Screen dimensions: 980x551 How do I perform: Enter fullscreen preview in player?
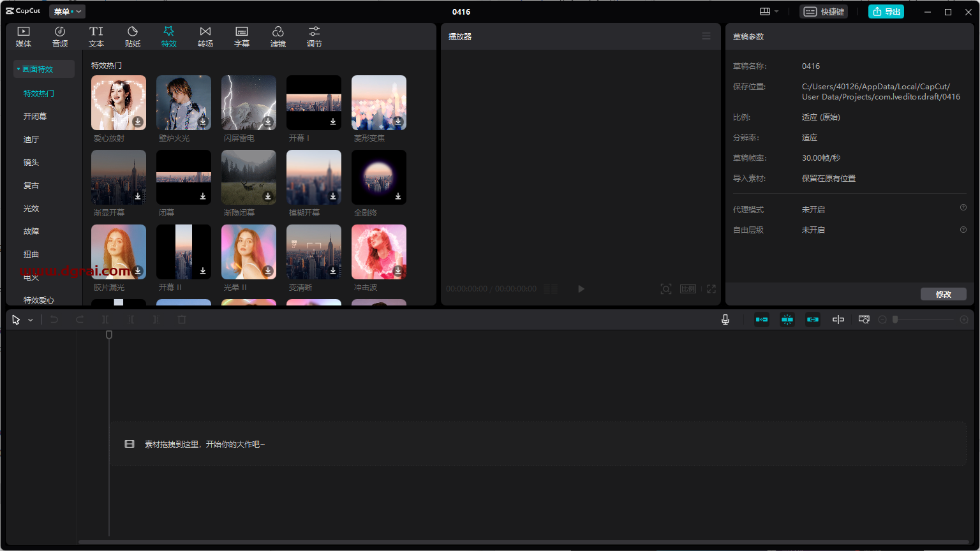coord(711,289)
